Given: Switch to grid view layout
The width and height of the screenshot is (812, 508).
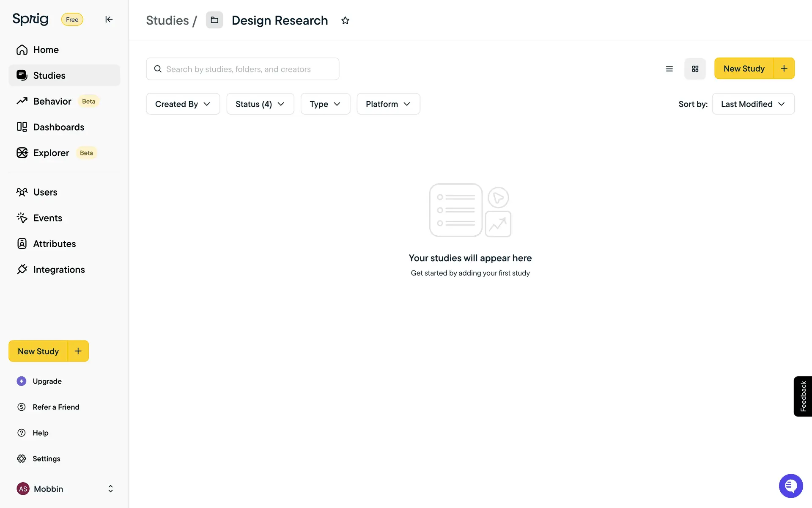Looking at the screenshot, I should click(x=695, y=69).
